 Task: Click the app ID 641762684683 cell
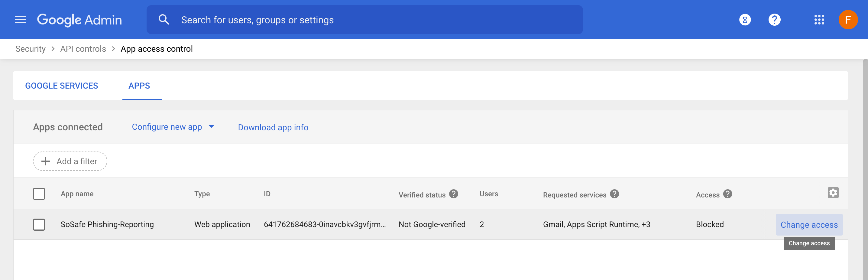click(x=325, y=224)
